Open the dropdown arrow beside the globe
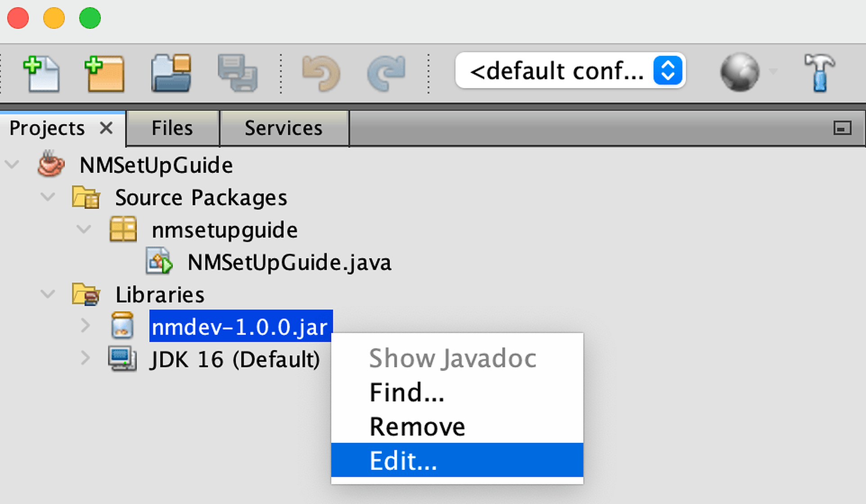Screen dimensions: 866x504 (773, 72)
